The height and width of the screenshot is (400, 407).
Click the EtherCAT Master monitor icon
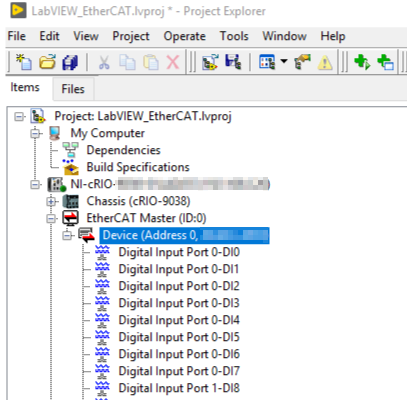71,218
